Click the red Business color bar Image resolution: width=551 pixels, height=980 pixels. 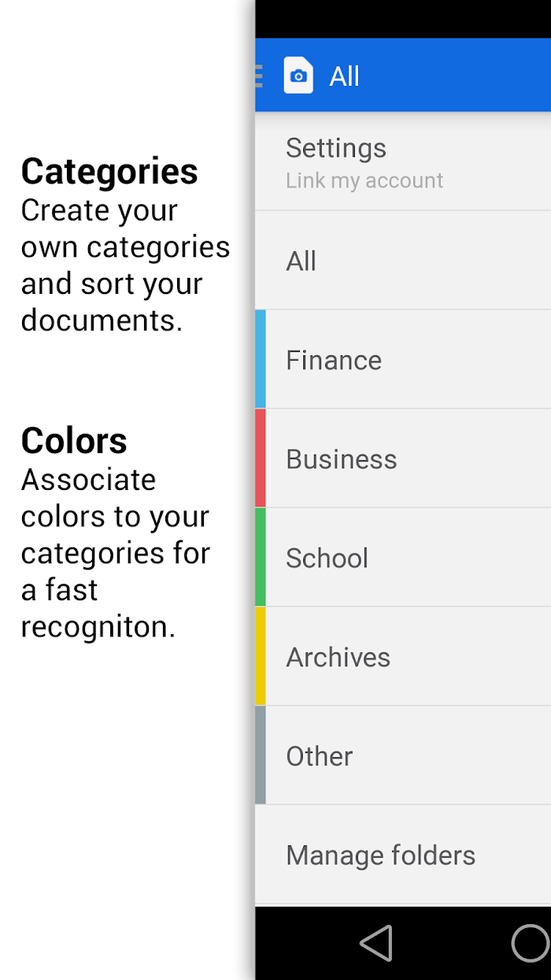pos(261,458)
